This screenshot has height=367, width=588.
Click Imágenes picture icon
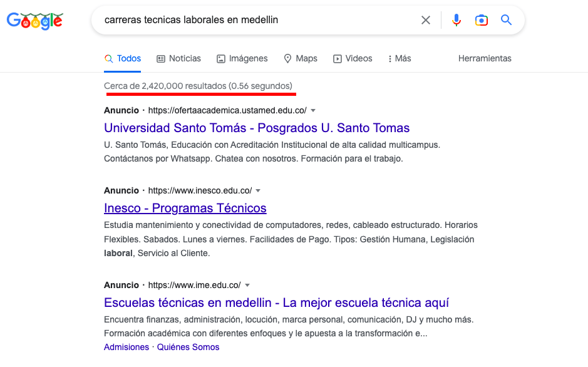point(221,59)
